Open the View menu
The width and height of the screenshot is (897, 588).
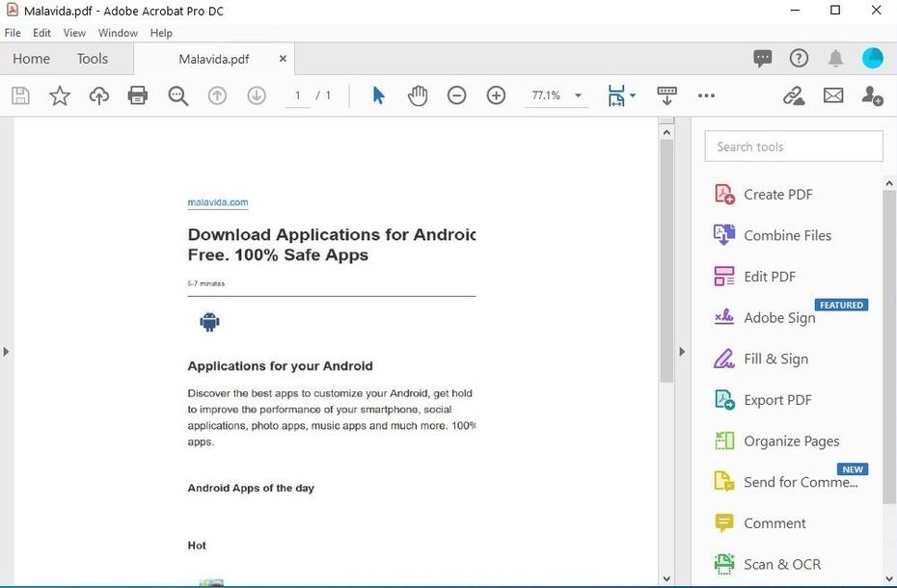click(74, 33)
